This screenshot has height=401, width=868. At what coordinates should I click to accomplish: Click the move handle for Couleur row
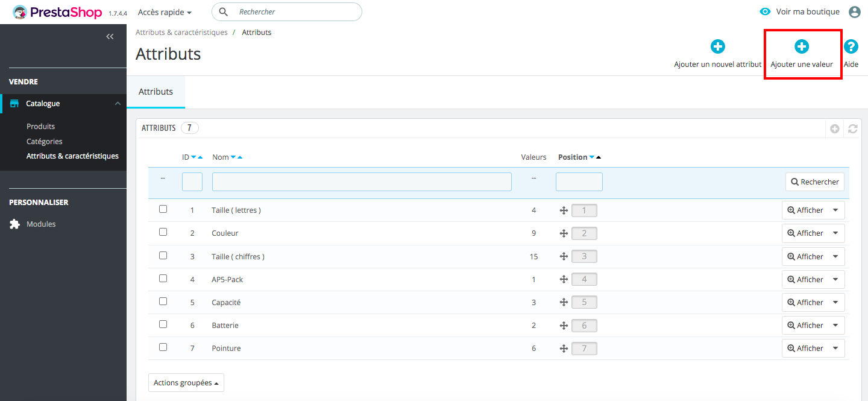[564, 233]
